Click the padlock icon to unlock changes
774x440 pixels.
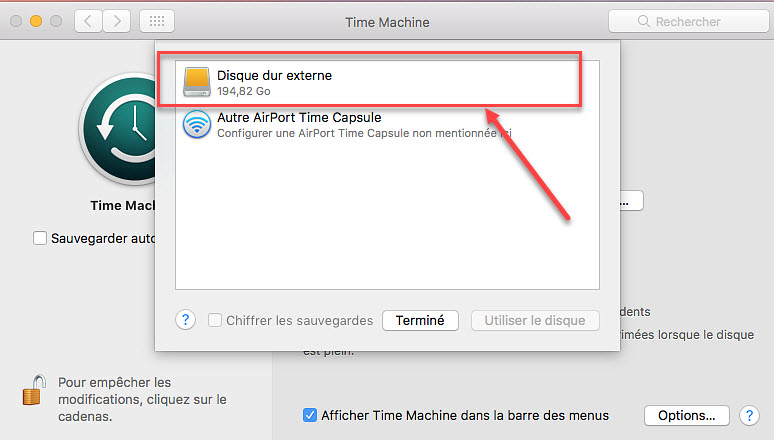coord(33,388)
